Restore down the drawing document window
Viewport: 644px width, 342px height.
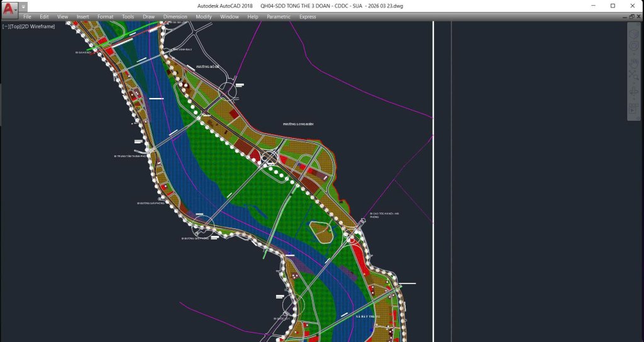point(631,17)
